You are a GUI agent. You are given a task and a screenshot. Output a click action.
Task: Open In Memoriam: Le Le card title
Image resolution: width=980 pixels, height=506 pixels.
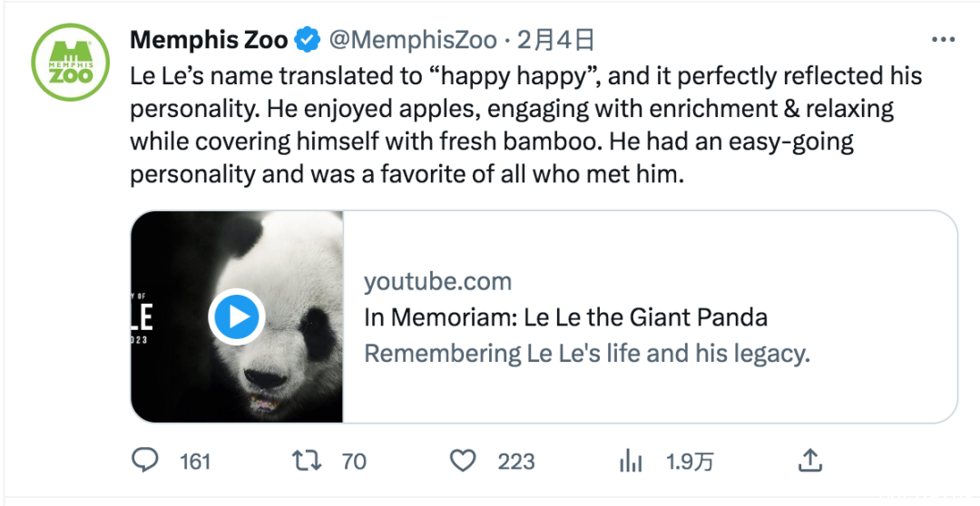point(565,317)
